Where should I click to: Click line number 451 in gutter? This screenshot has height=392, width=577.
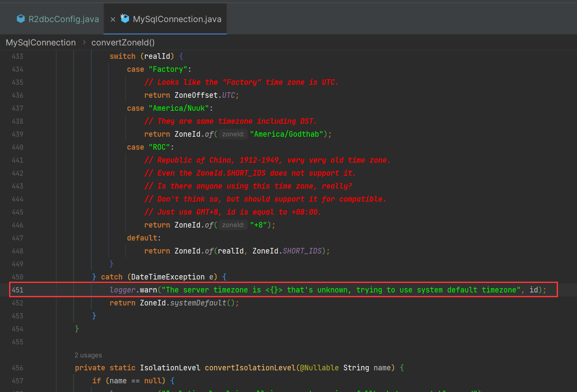[x=17, y=290]
